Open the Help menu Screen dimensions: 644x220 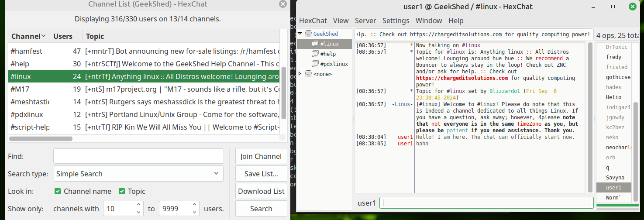[x=456, y=21]
